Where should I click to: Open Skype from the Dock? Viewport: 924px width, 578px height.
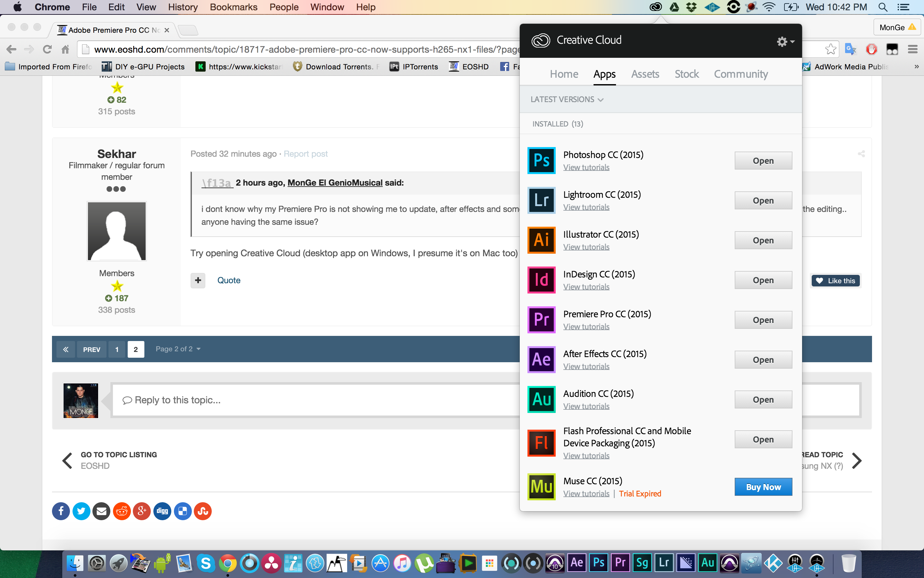coord(205,563)
